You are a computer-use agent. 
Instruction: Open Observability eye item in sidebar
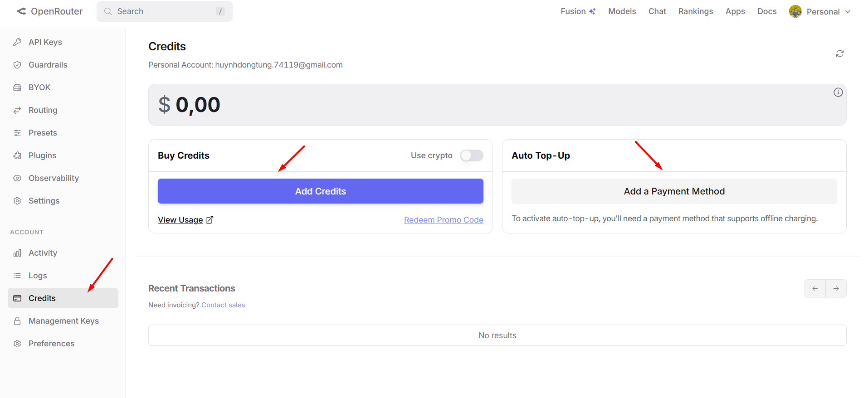[53, 178]
